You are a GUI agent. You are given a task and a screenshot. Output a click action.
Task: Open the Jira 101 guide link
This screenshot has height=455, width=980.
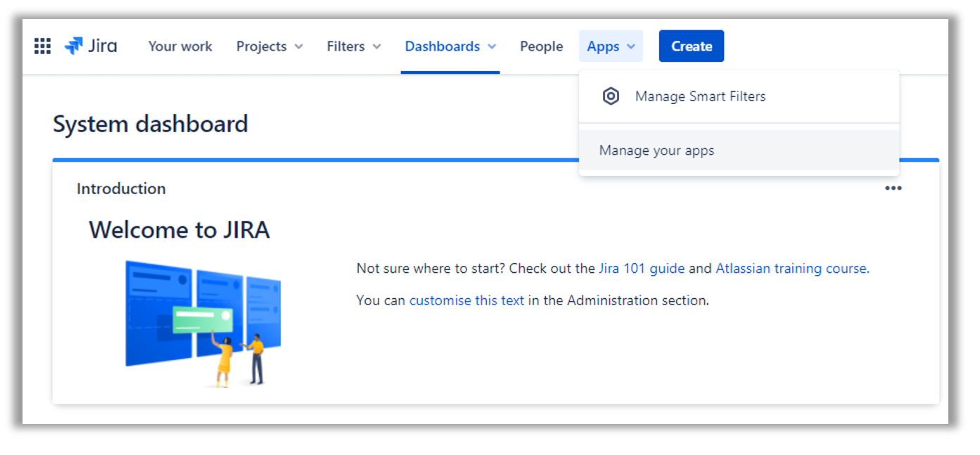tap(642, 269)
